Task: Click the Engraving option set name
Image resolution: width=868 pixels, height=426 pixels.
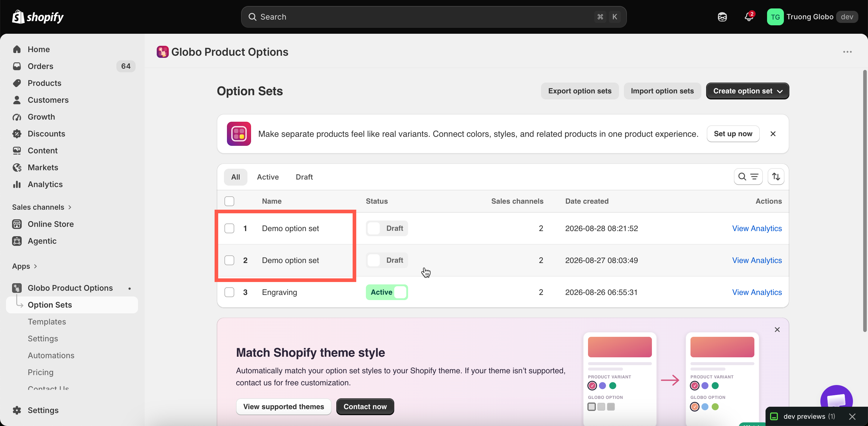Action: [x=279, y=292]
